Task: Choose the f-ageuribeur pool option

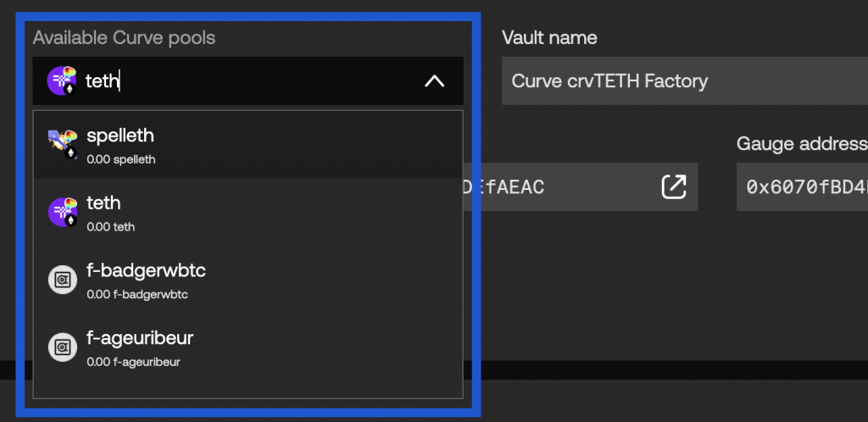Action: point(248,347)
